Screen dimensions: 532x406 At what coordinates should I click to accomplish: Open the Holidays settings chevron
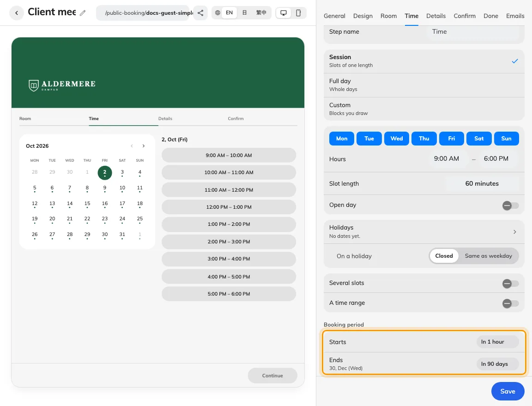[515, 232]
